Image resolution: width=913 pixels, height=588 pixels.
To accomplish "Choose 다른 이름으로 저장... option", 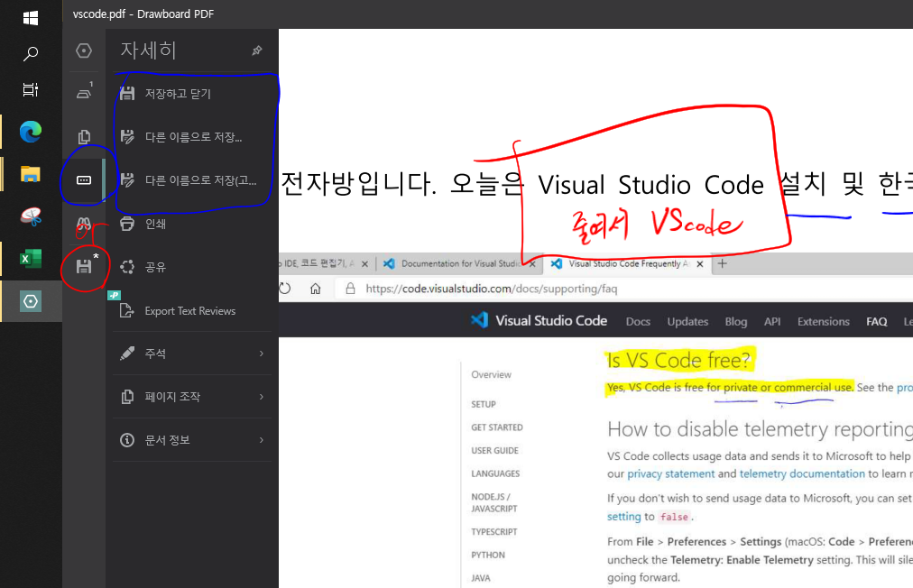I will 192,137.
